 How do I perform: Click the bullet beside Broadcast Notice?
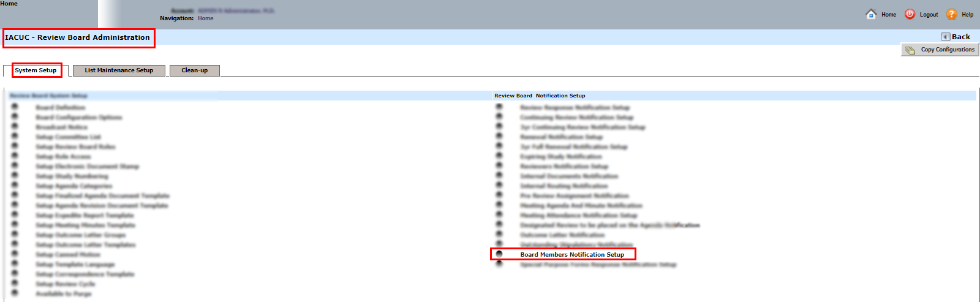(15, 126)
